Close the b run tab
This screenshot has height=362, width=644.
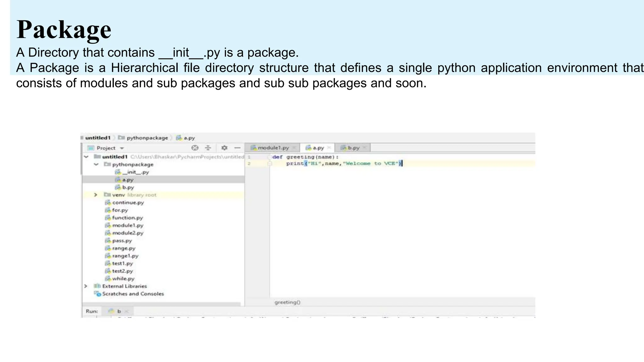coord(126,311)
